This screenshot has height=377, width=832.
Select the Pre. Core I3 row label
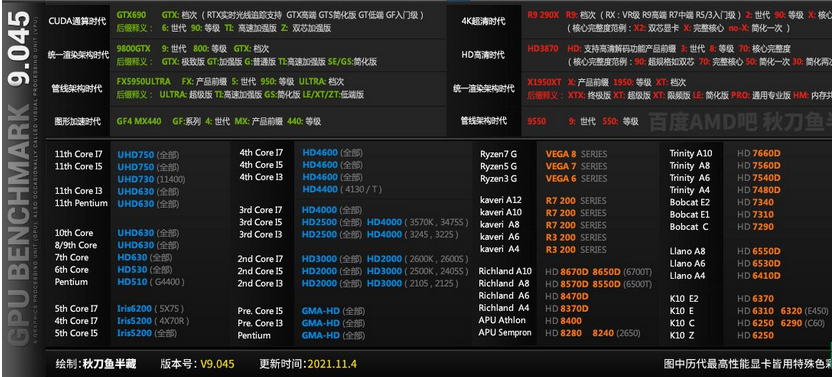260,323
